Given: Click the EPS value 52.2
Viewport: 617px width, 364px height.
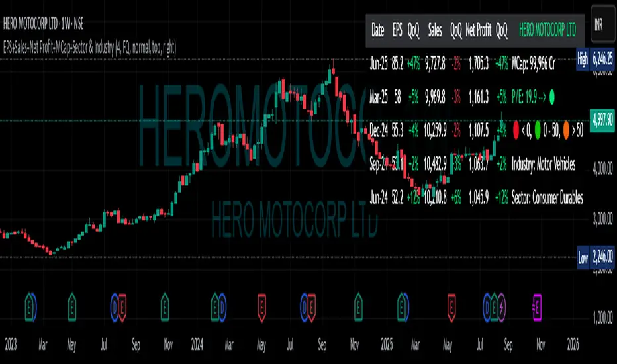Looking at the screenshot, I should coord(397,197).
